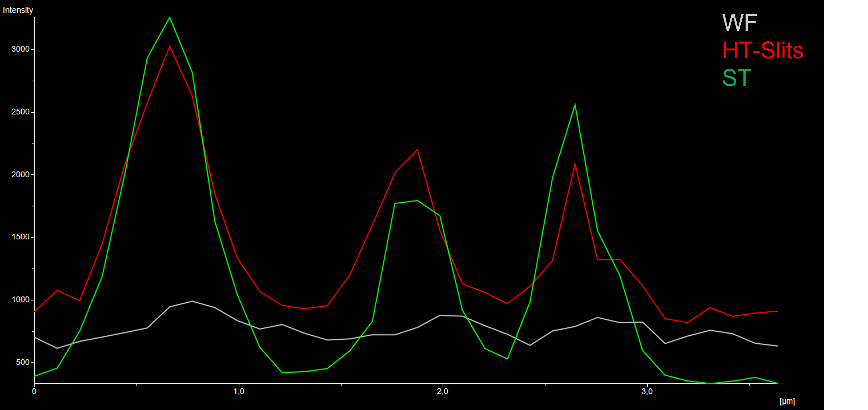This screenshot has width=868, height=410.
Task: Click the 3,0 label on the x-axis
Action: tap(647, 391)
